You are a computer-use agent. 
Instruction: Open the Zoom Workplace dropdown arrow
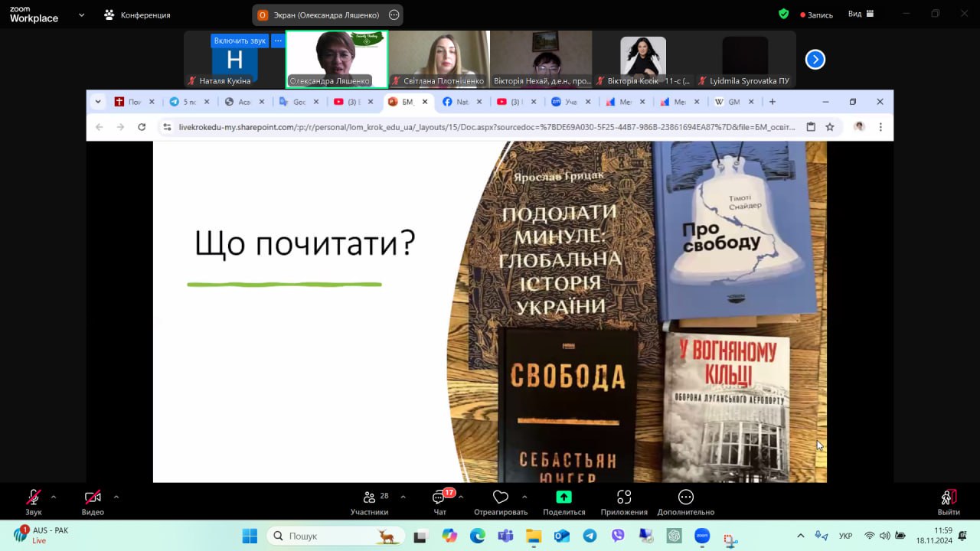(x=81, y=15)
